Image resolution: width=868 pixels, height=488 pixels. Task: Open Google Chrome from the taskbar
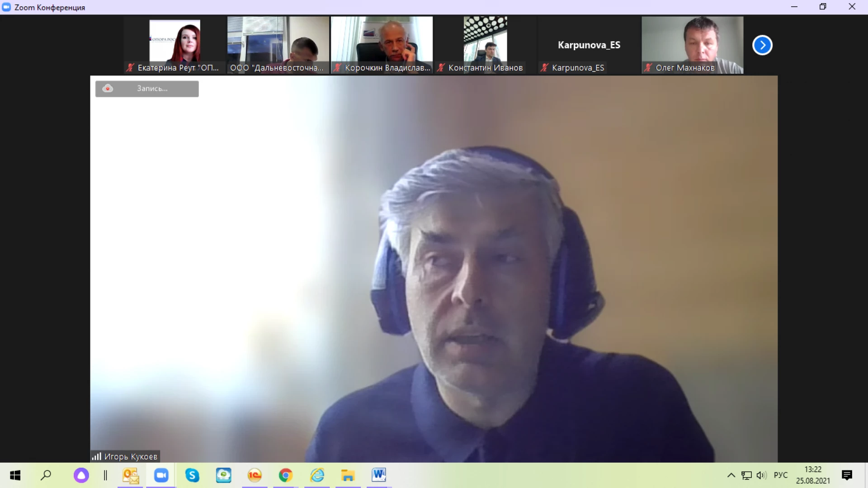285,475
